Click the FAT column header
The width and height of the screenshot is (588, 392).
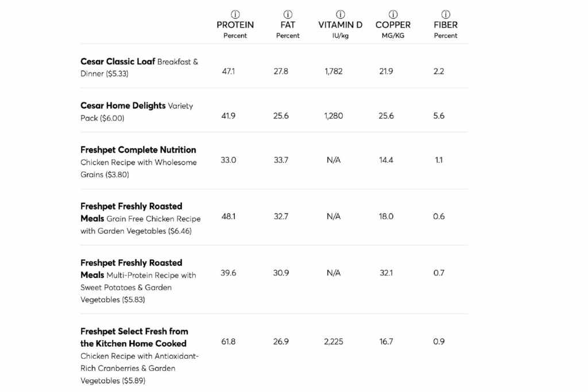click(288, 25)
